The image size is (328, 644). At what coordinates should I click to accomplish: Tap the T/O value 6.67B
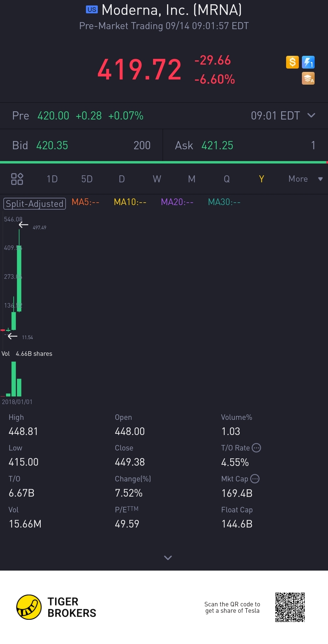tap(22, 493)
